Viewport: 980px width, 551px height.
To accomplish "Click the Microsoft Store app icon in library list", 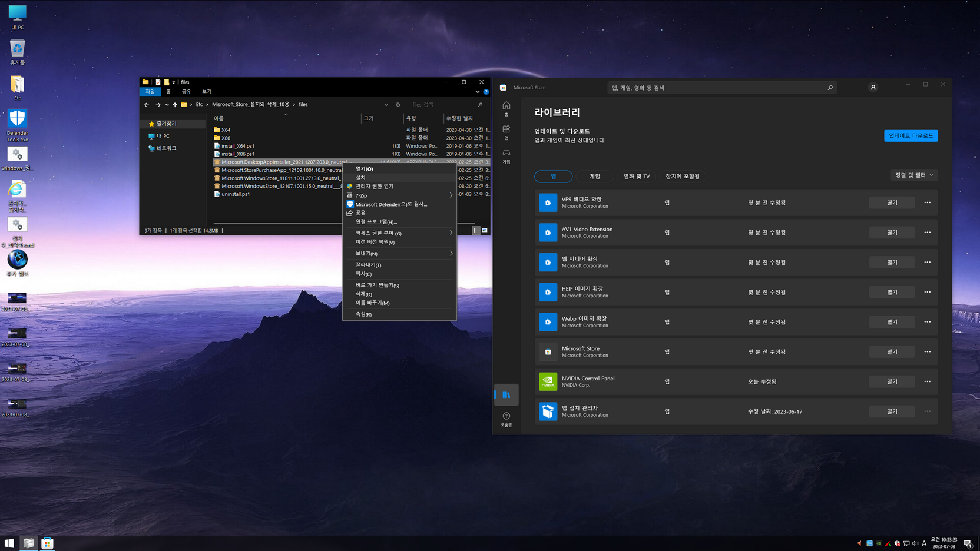I will (x=548, y=352).
